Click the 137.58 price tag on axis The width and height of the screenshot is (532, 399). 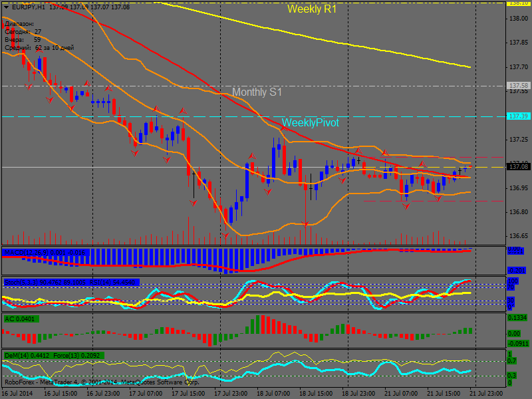[517, 86]
